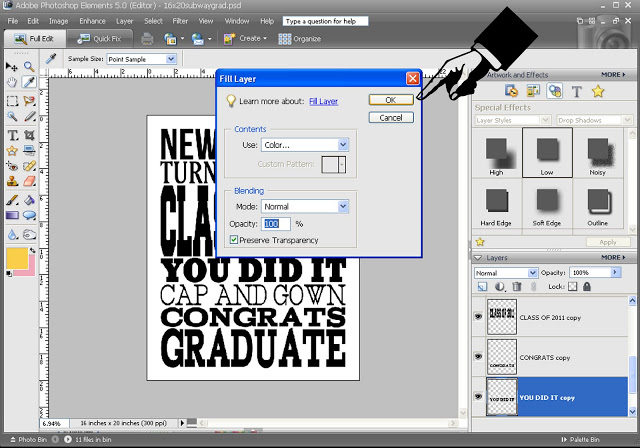Show Favorites star icon in Artwork panel
The height and width of the screenshot is (448, 640).
[x=598, y=91]
